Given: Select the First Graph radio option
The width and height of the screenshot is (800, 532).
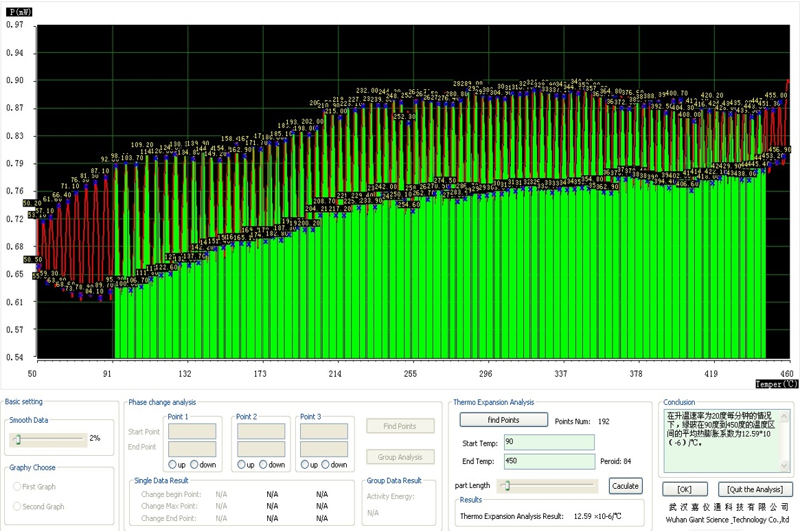Looking at the screenshot, I should (x=18, y=487).
